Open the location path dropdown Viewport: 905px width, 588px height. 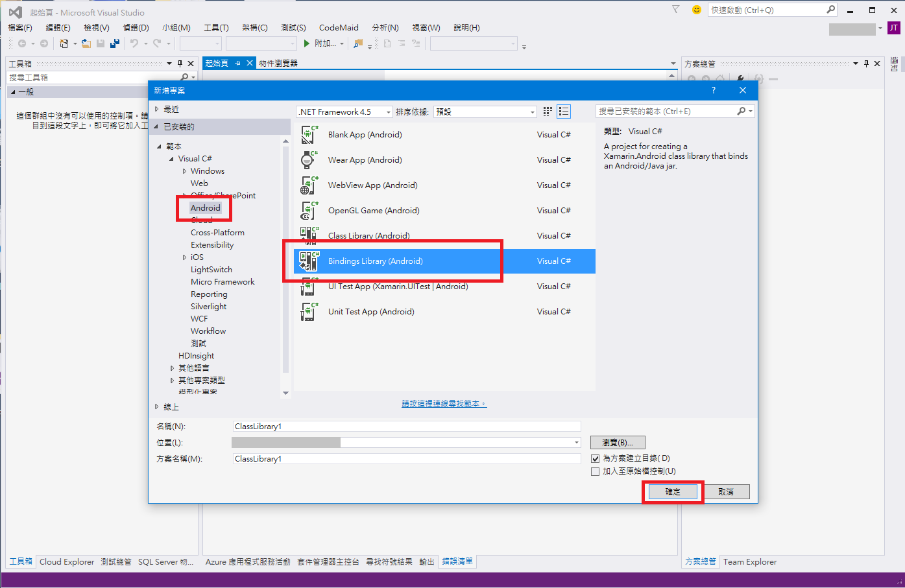click(577, 443)
